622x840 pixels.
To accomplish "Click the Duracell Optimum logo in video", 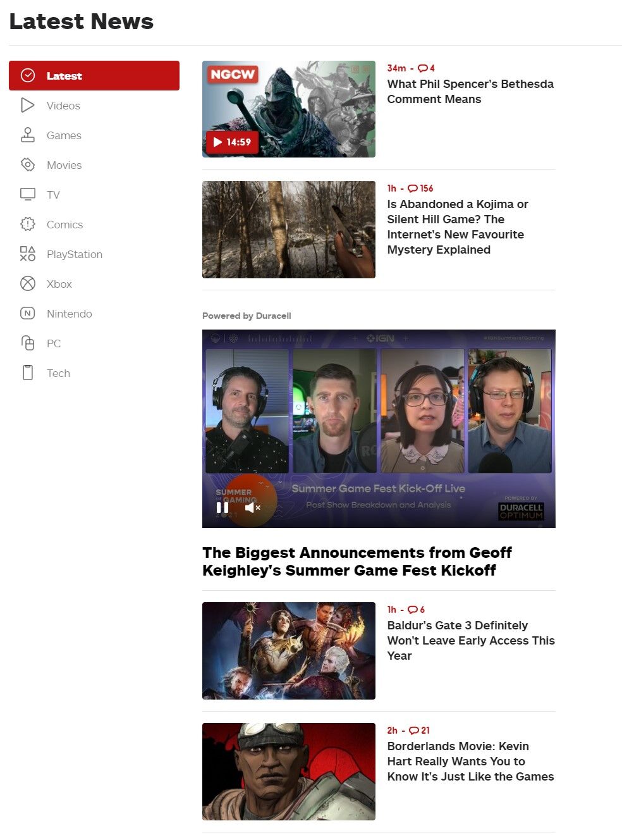I will (x=521, y=511).
